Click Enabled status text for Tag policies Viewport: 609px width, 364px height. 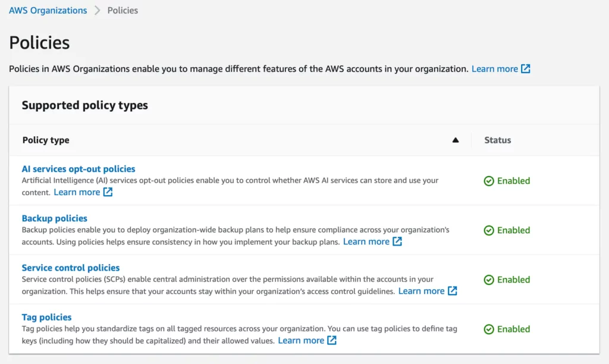click(x=513, y=329)
